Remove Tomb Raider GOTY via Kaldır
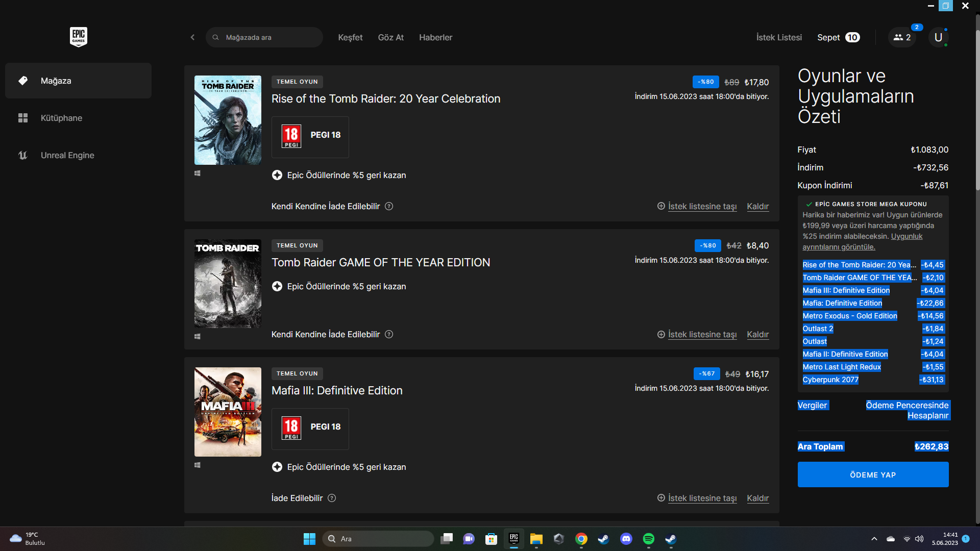980x551 pixels. coord(757,334)
